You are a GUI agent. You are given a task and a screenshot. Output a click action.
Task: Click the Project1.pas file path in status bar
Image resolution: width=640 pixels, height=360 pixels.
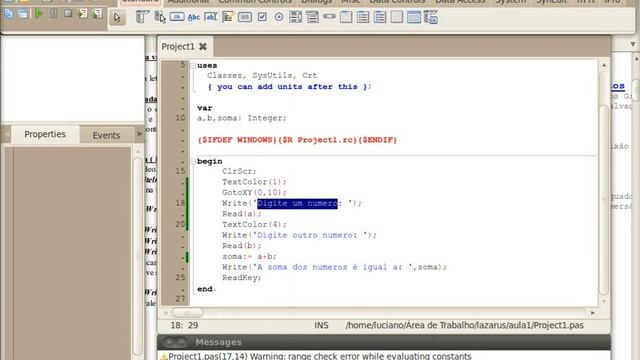[464, 325]
